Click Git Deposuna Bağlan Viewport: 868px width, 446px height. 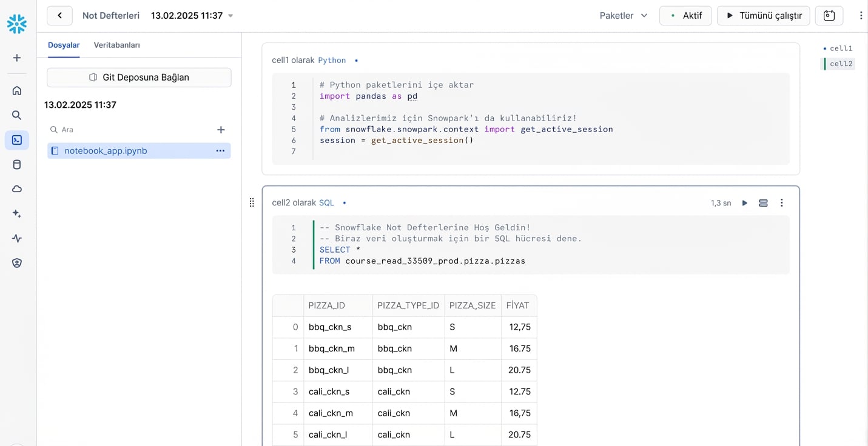[139, 77]
